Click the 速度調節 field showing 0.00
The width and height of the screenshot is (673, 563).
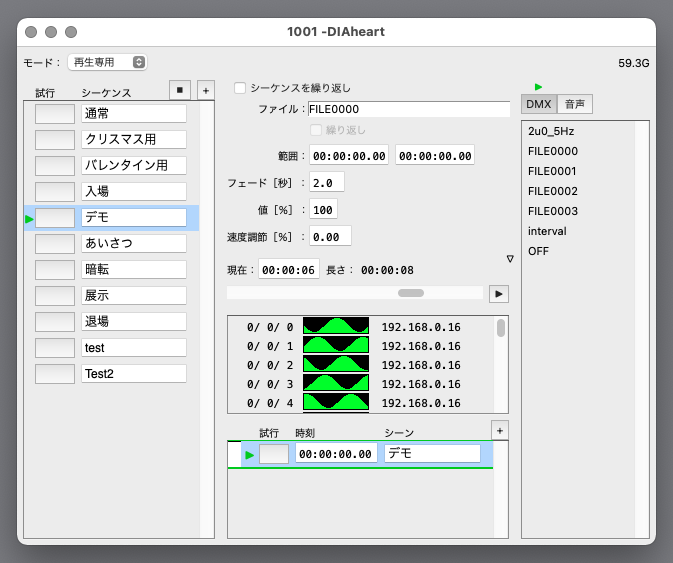pos(330,236)
